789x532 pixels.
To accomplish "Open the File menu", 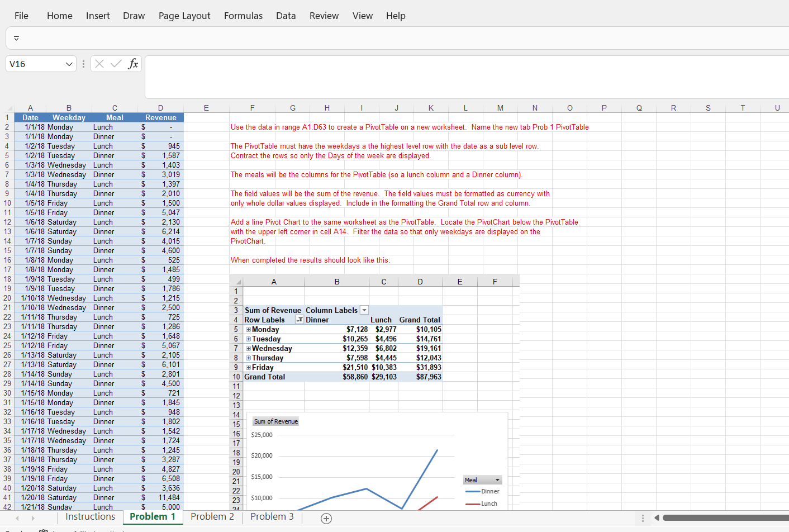I will [21, 16].
